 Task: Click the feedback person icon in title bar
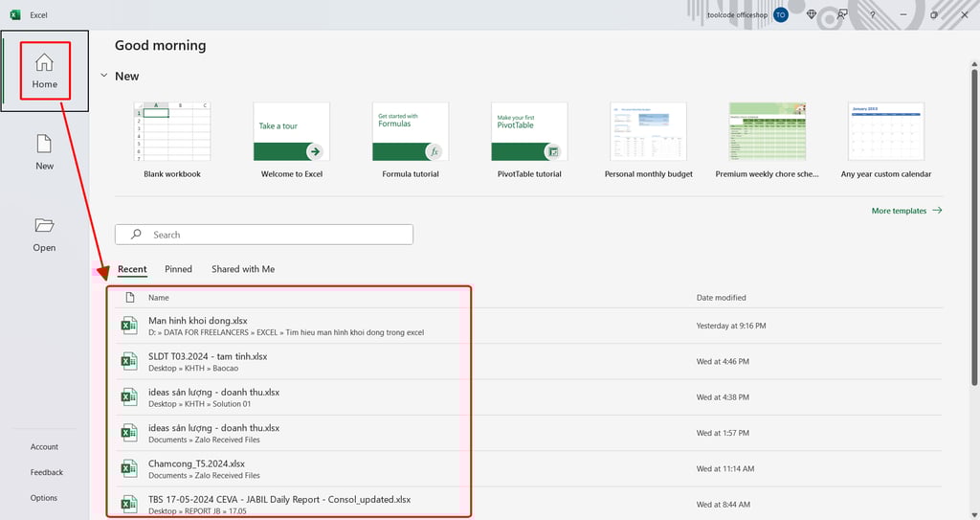pyautogui.click(x=842, y=14)
